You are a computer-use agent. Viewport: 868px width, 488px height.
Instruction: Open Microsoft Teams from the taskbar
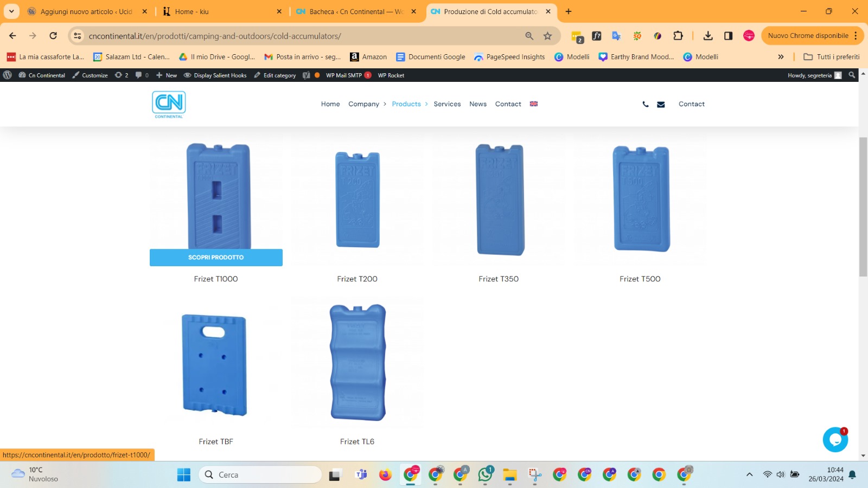361,475
